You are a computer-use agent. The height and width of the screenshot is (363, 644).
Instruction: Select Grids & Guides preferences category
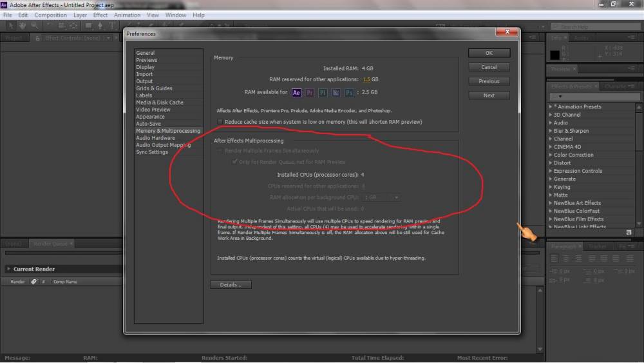coord(154,88)
